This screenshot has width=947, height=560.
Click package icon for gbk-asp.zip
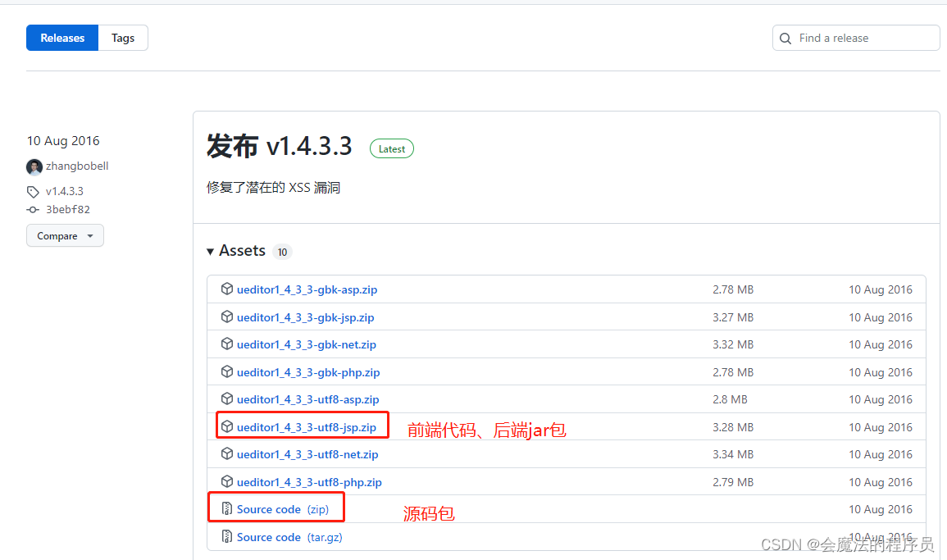[227, 289]
